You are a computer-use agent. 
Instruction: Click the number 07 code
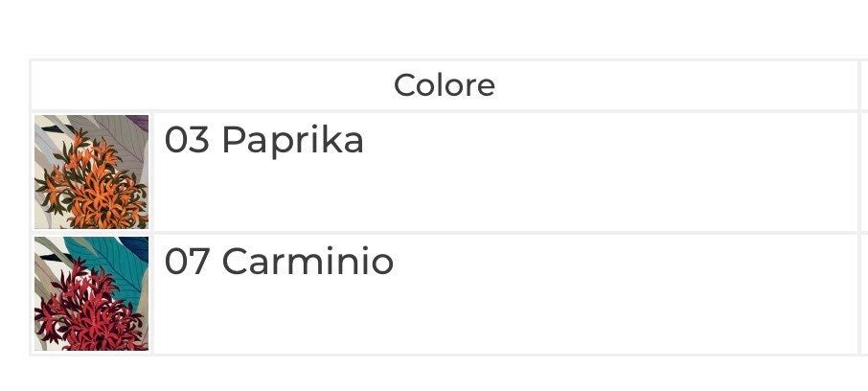(x=186, y=262)
